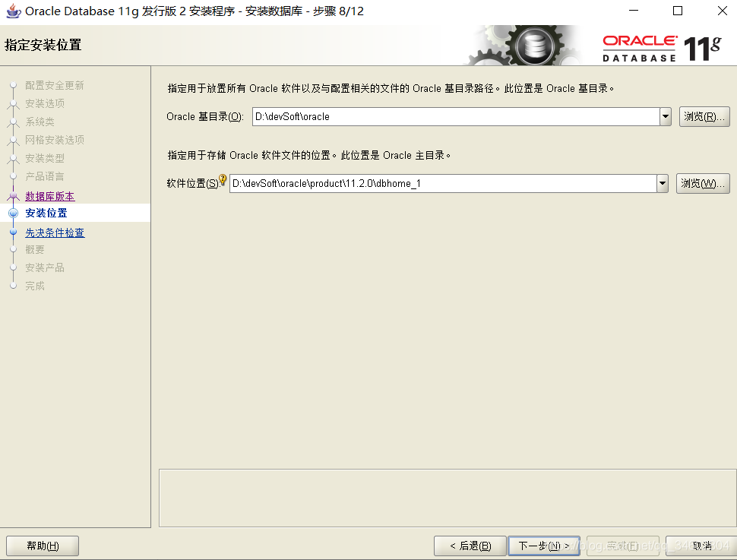Open the 软件位置 dropdown arrow
Viewport: 737px width, 560px height.
click(663, 183)
